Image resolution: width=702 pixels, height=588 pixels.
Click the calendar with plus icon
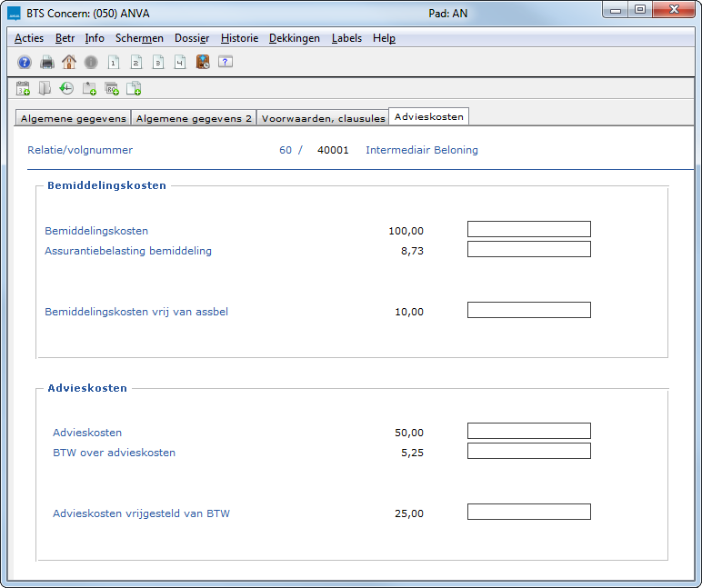[24, 88]
